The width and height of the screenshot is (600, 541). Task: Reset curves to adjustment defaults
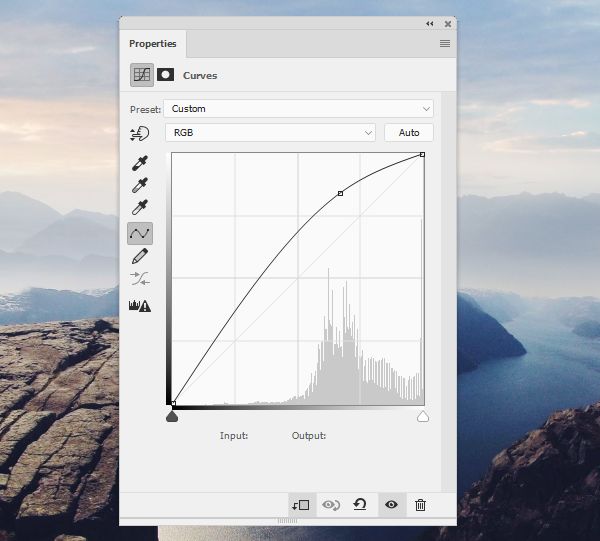coord(360,505)
